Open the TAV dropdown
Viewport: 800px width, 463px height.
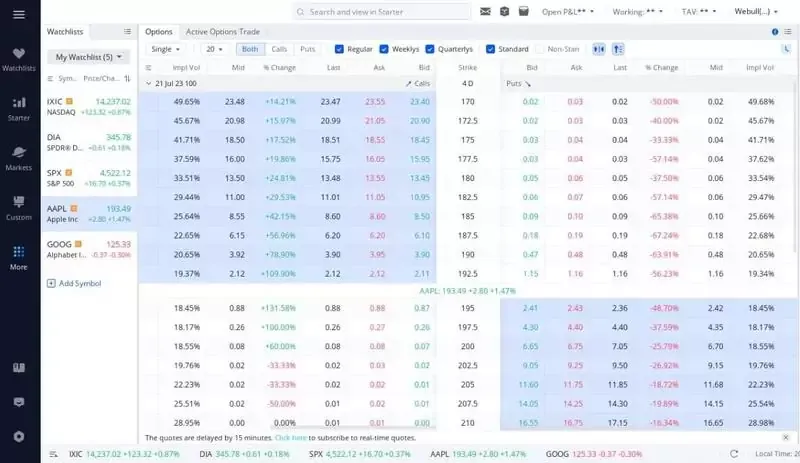pos(699,11)
